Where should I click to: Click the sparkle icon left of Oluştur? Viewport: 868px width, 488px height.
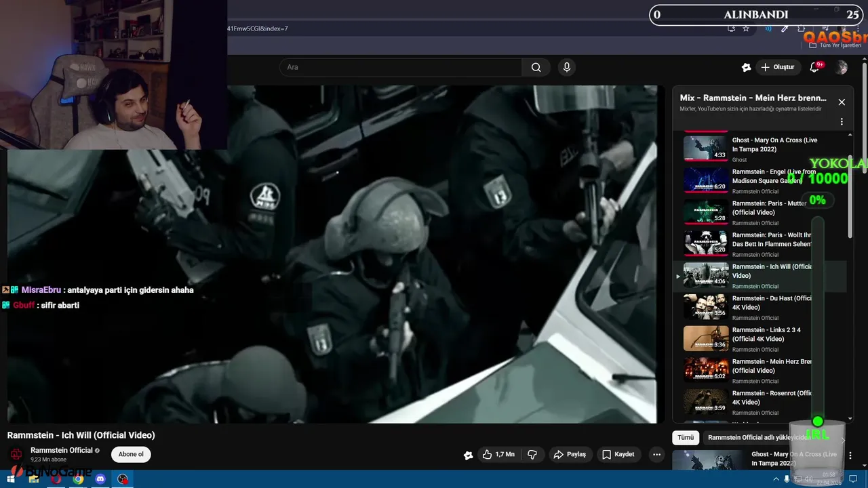pos(746,67)
